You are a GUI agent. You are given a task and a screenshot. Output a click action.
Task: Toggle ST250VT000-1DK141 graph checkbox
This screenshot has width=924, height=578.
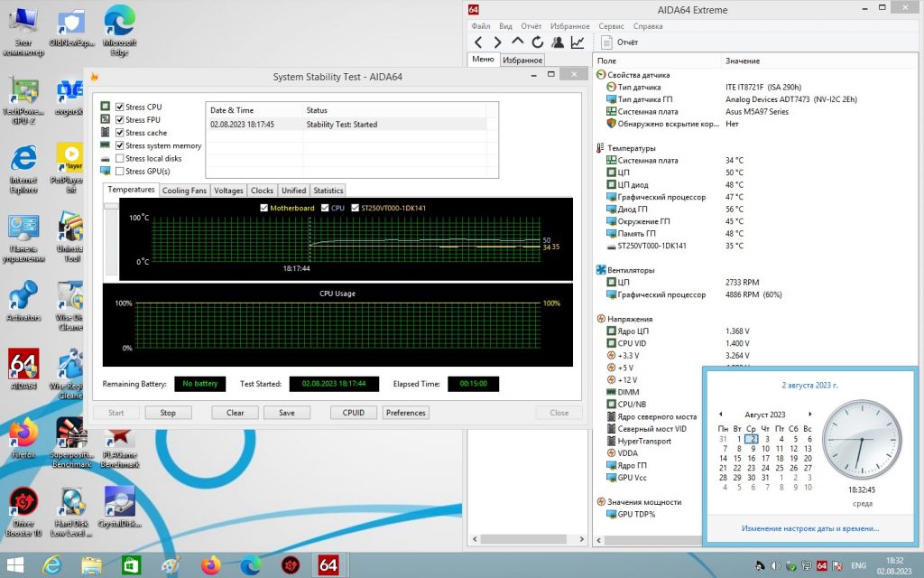click(355, 208)
